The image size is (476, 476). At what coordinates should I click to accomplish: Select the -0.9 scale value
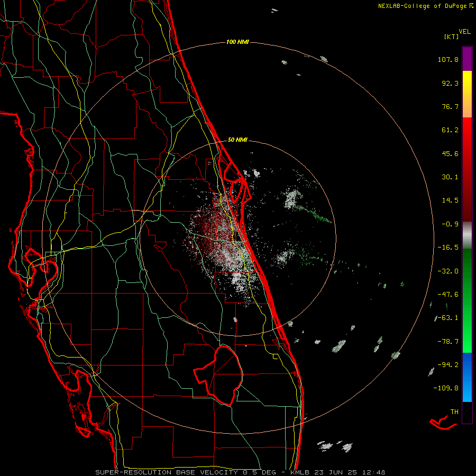[x=450, y=224]
